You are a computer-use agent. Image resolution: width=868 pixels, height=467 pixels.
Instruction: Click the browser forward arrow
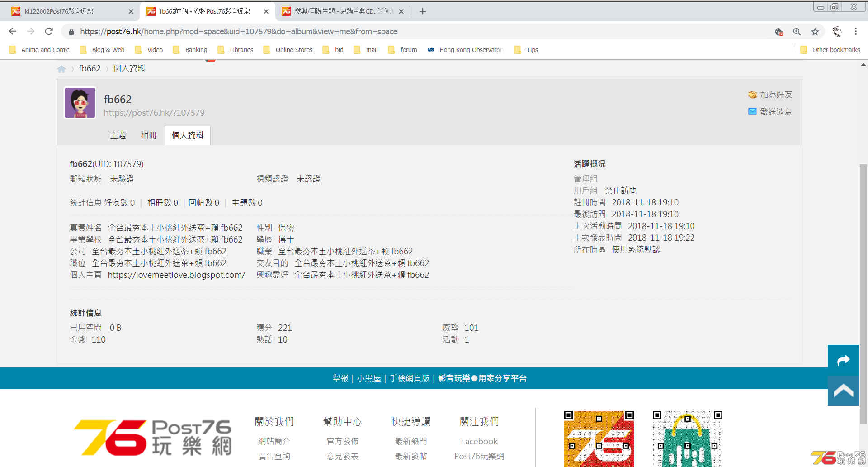(31, 31)
